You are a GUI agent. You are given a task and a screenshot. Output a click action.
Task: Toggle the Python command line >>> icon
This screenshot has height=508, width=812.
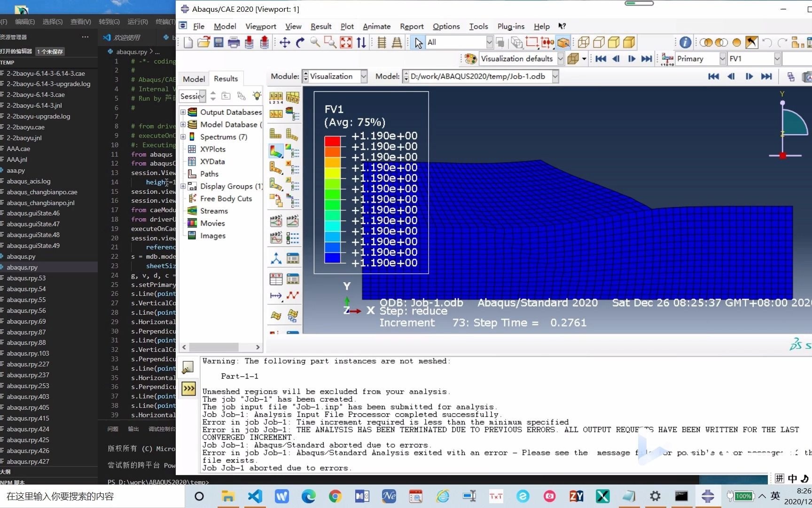[188, 389]
